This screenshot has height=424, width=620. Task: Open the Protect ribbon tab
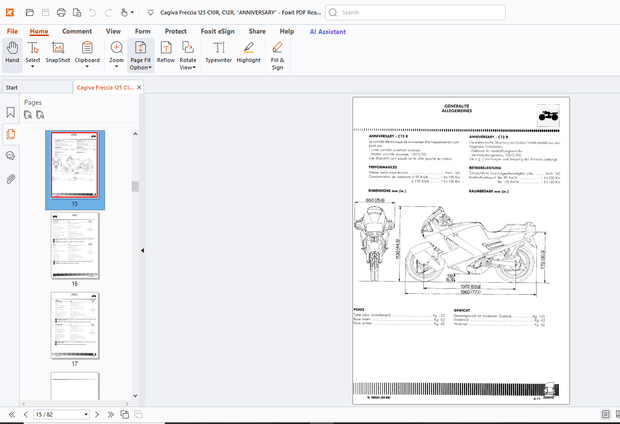coord(176,31)
